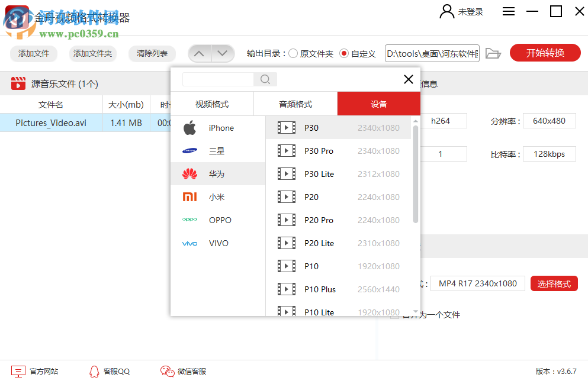Open 微信客服 WeChat support
This screenshot has width=588, height=384.
166,371
